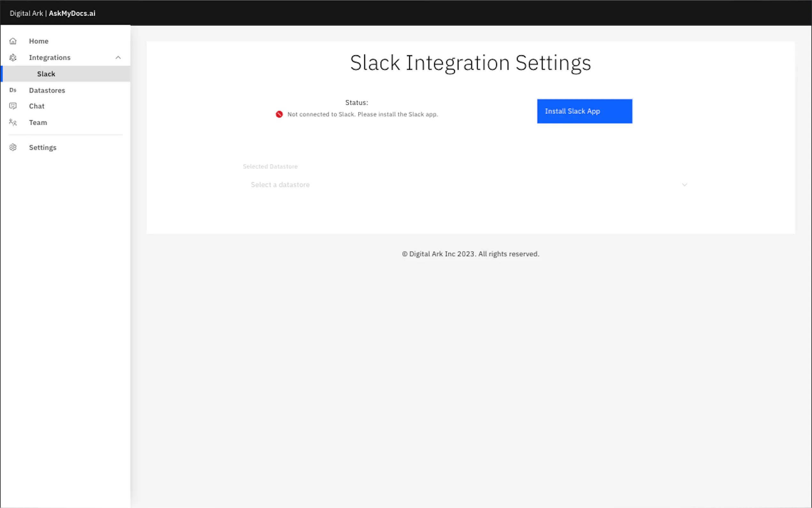This screenshot has height=508, width=812.
Task: Click the Integrations icon in sidebar
Action: (x=13, y=58)
